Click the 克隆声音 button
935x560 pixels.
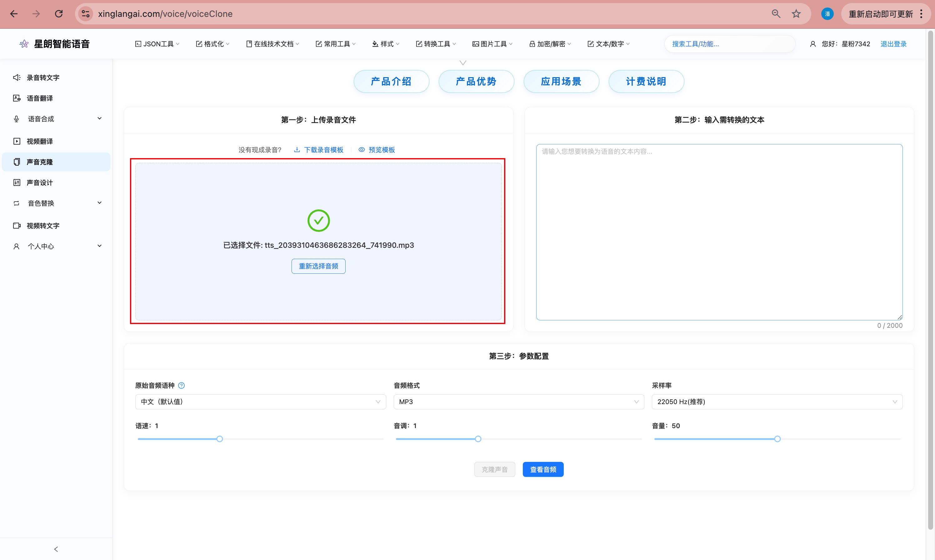[495, 469]
